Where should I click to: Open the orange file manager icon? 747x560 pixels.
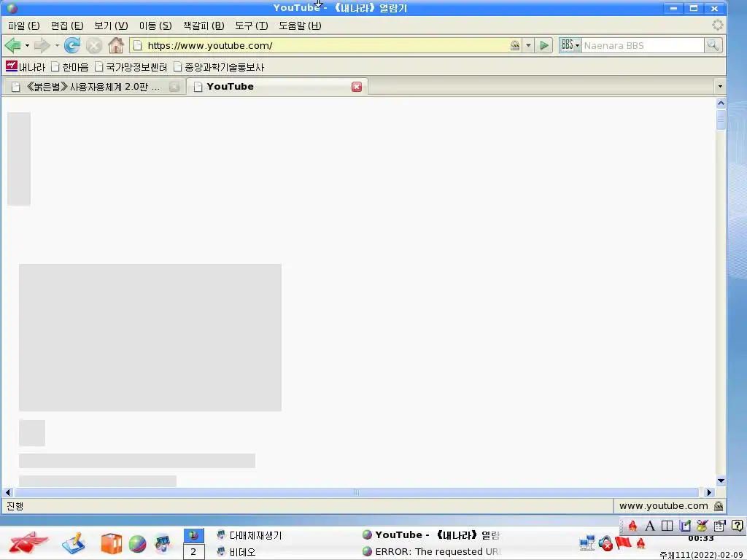point(112,544)
